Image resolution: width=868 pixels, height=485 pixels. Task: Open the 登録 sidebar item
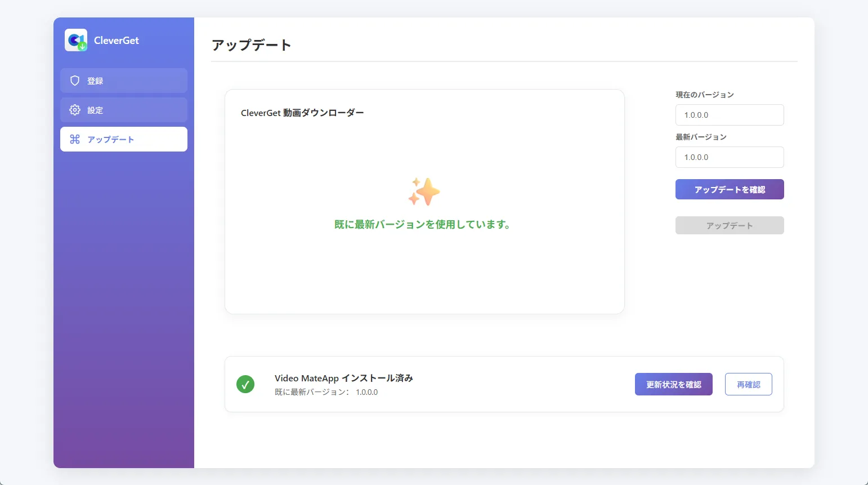click(x=124, y=81)
